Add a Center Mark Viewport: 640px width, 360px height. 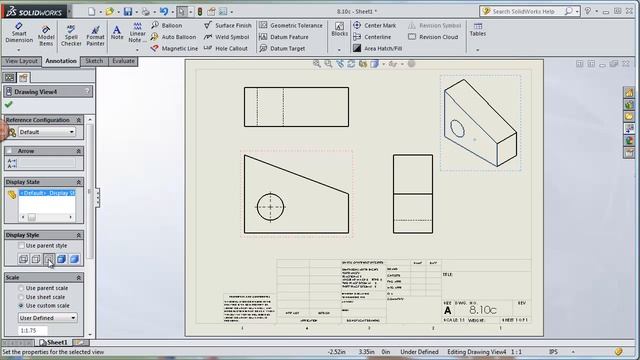374,25
